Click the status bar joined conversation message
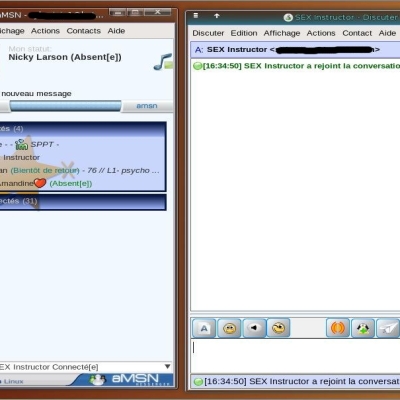The image size is (400, 400). click(x=302, y=381)
